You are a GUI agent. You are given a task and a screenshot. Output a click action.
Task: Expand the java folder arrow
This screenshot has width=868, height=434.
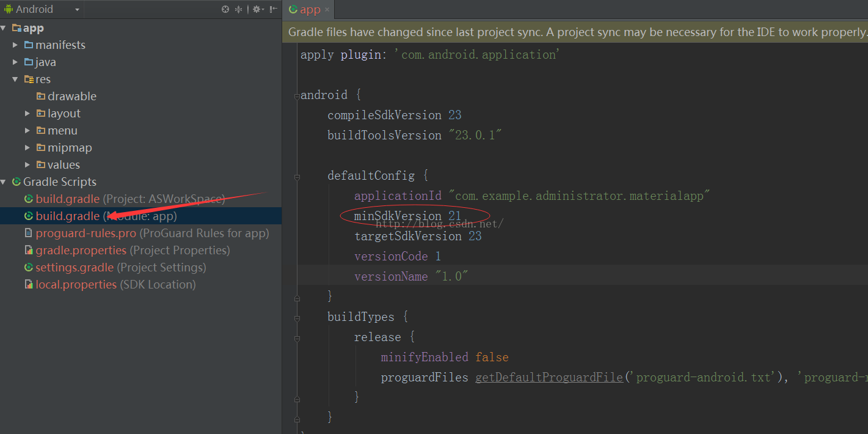coord(16,62)
